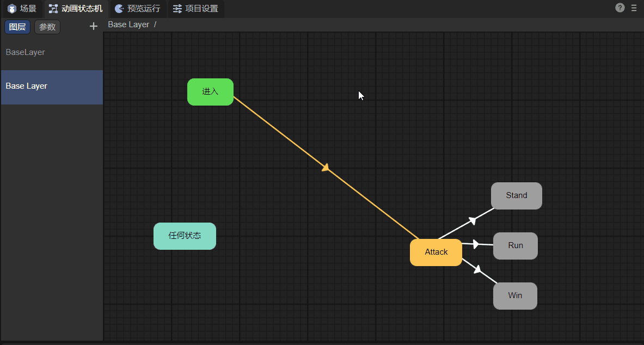Click the arrow on Entry-to-Attack transition
This screenshot has height=345, width=644.
point(326,168)
